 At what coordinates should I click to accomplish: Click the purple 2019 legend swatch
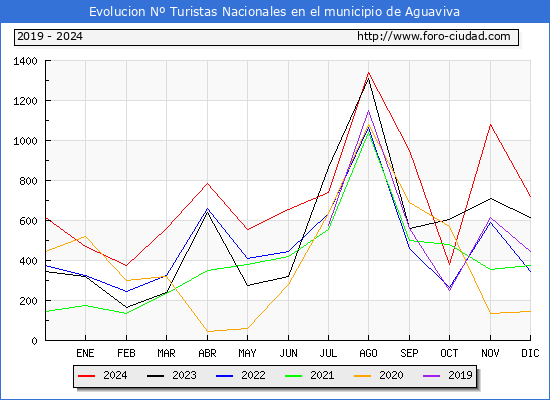432,376
